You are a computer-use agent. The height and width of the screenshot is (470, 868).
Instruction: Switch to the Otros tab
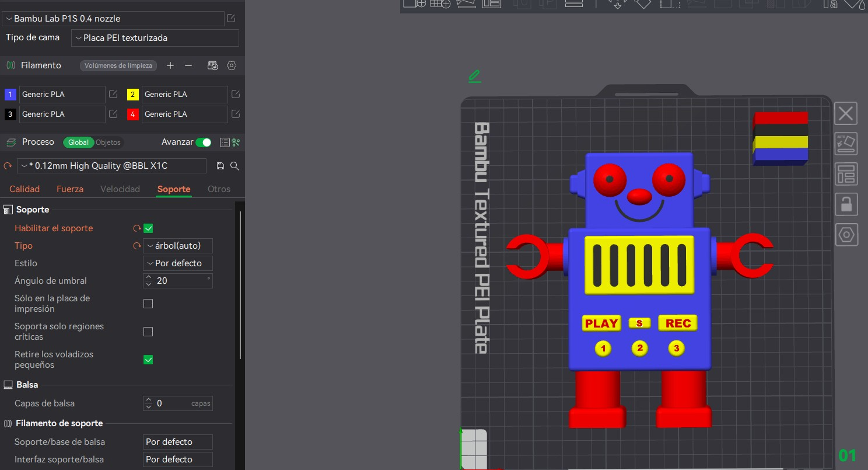pos(219,189)
